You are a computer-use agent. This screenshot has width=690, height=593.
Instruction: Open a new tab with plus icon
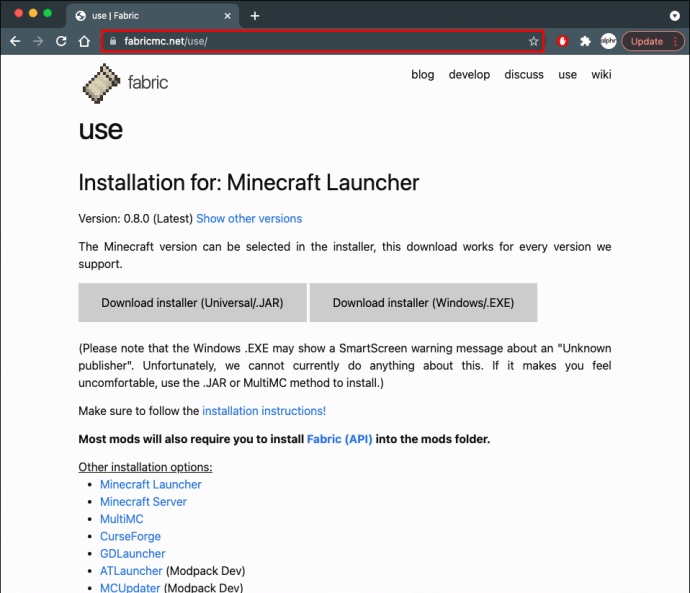[x=255, y=16]
